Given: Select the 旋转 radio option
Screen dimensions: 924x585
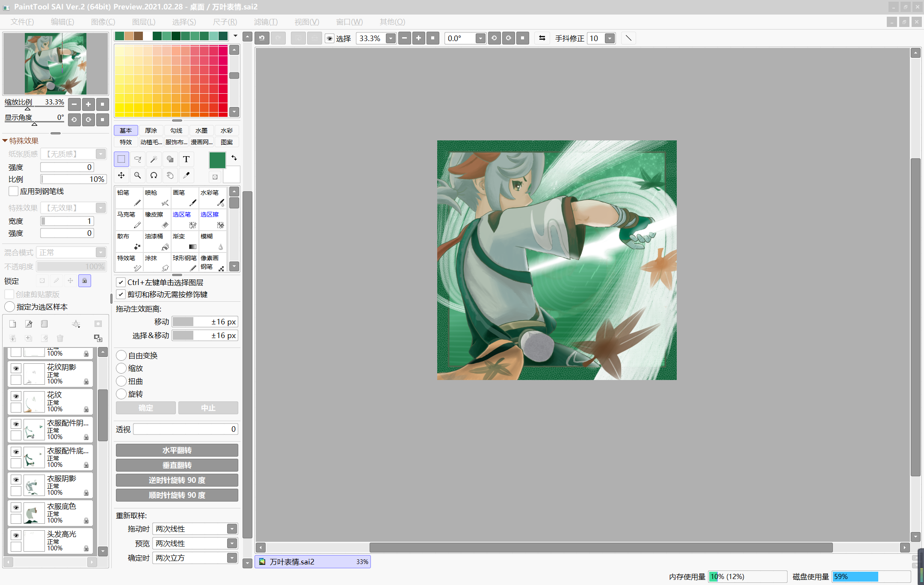Looking at the screenshot, I should 121,394.
